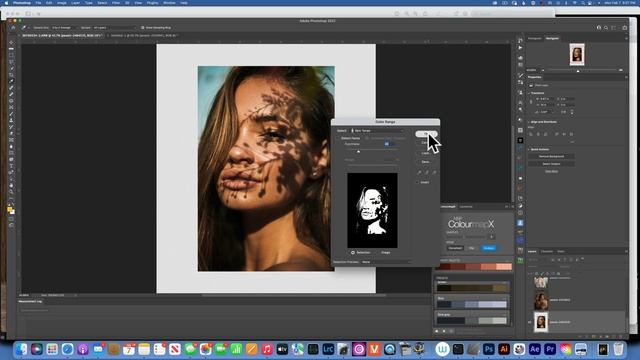Click the Navigator zoom slider
The width and height of the screenshot is (640, 360).
pos(578,70)
